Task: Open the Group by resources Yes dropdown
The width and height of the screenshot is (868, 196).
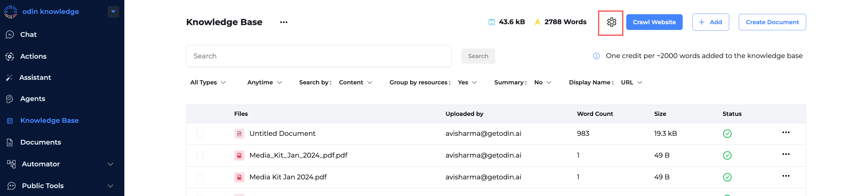Action: (x=468, y=83)
